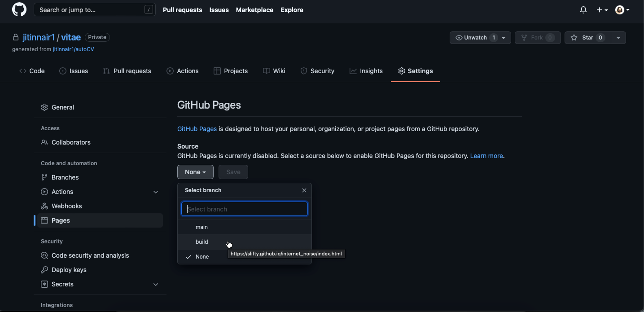Switch to the Settings tab

[416, 71]
